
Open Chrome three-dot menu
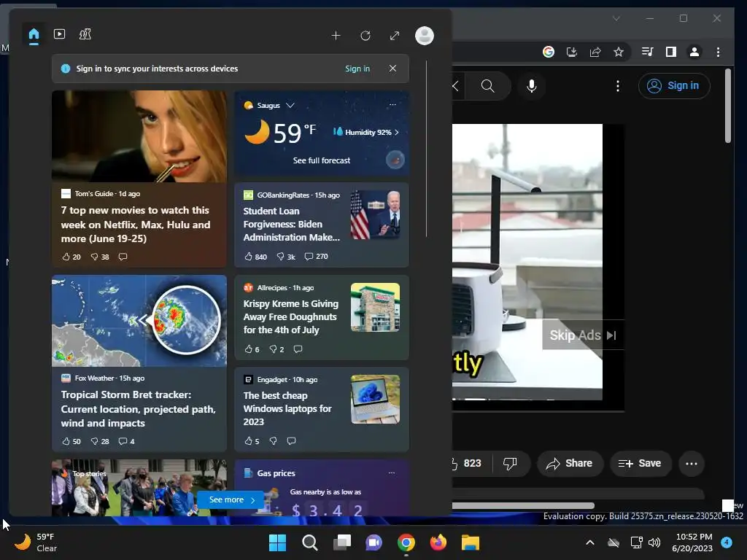coord(718,52)
